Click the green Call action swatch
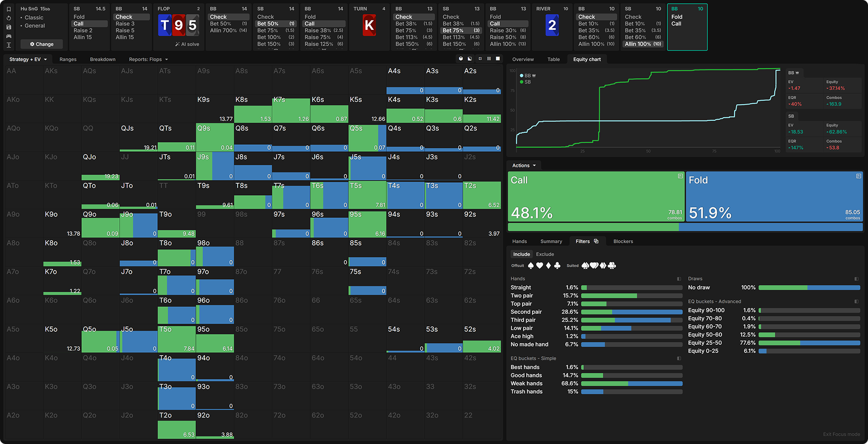Image resolution: width=868 pixels, height=444 pixels. click(596, 197)
